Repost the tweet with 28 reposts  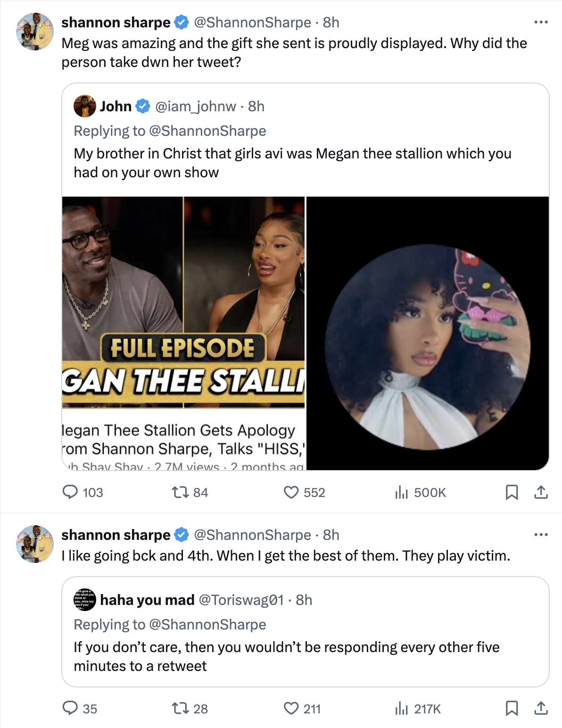coord(180,708)
